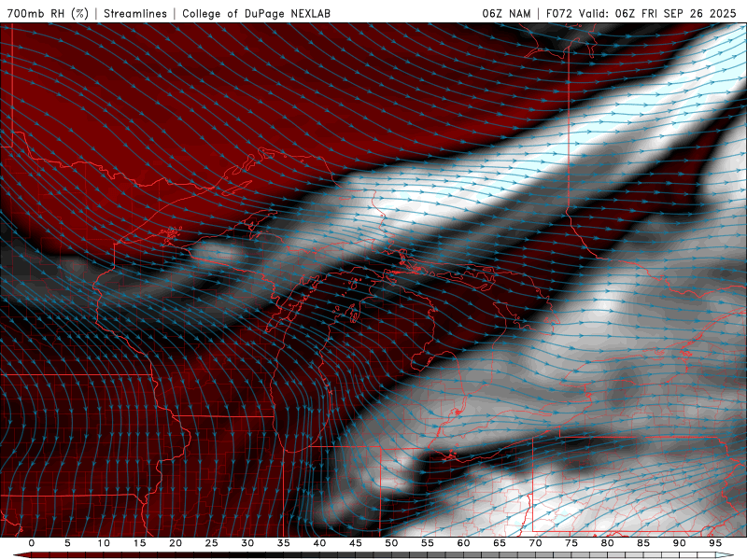Click 'F072 Valid: 06Z FRI SEP 26 2025'
Image resolution: width=747 pixels, height=560 pixels.
point(641,13)
